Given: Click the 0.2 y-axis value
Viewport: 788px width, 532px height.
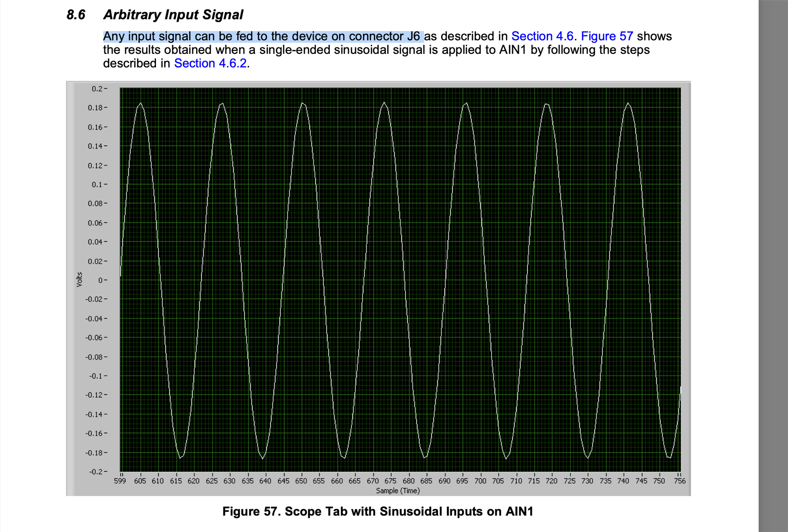Looking at the screenshot, I should pos(98,89).
